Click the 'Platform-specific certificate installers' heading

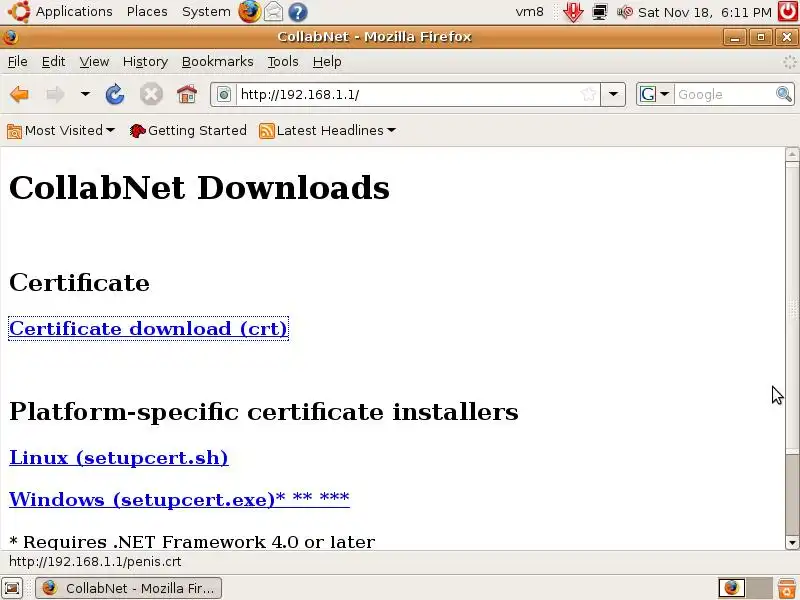[264, 411]
